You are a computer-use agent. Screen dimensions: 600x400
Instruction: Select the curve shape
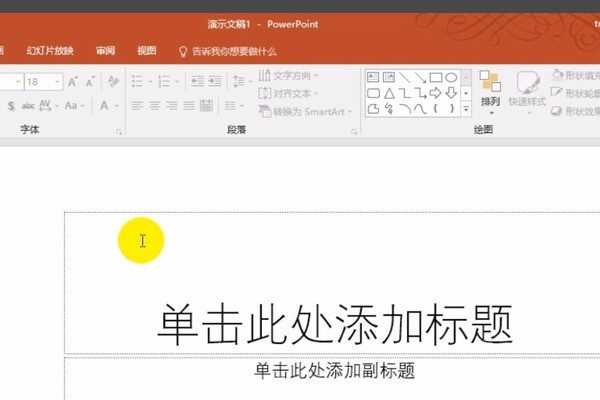pyautogui.click(x=420, y=109)
